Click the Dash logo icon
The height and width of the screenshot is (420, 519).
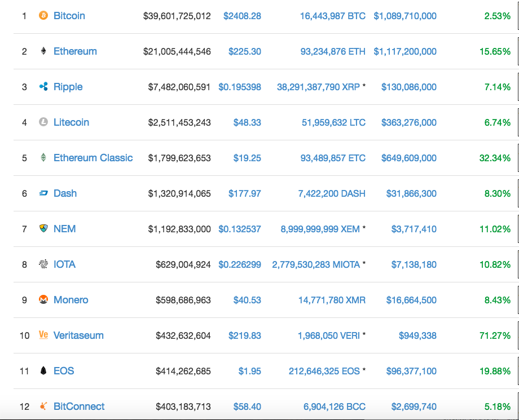[43, 193]
